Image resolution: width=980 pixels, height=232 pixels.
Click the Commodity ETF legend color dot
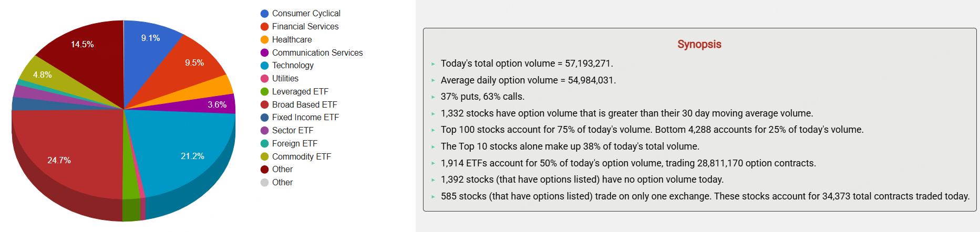[x=265, y=156]
